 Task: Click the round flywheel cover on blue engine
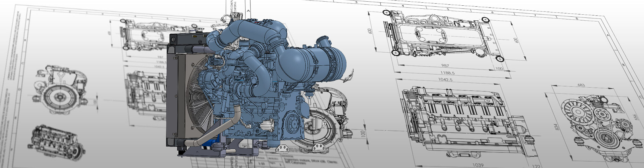tap(292, 124)
